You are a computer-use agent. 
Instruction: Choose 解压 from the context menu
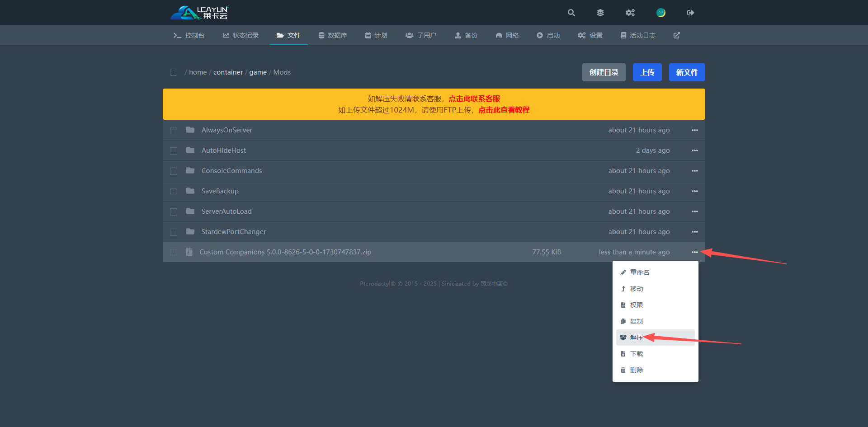(637, 338)
